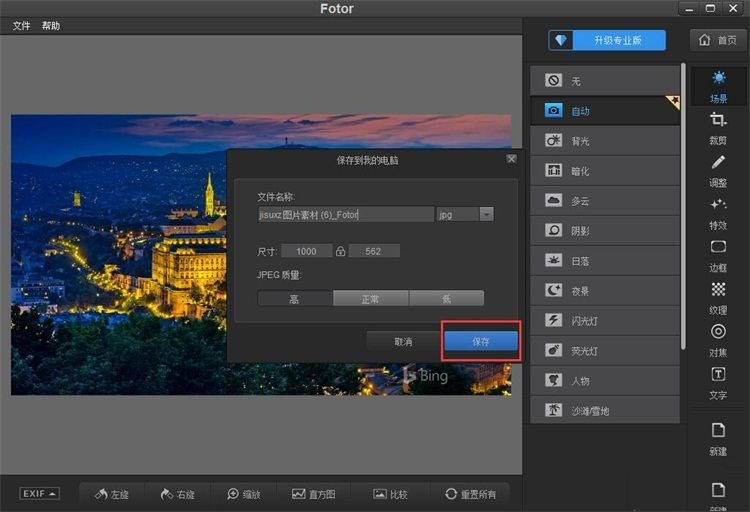This screenshot has height=512, width=750.
Task: Go to 首页 (Home)
Action: 717,40
